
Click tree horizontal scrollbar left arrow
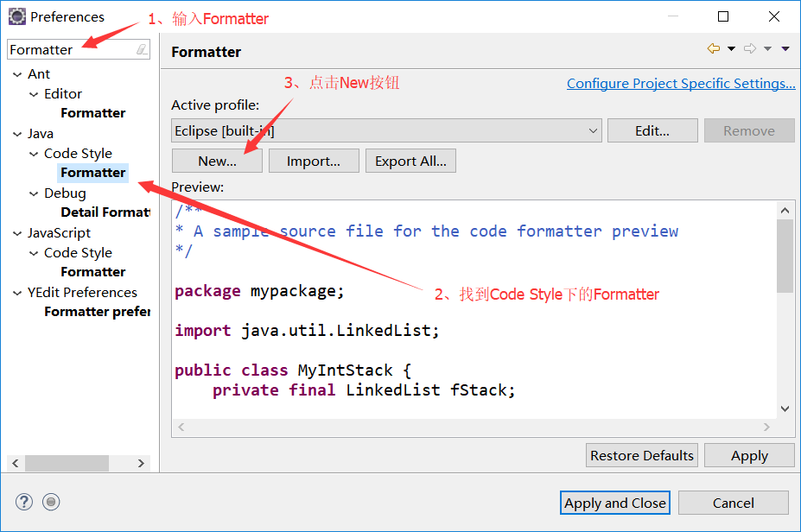(16, 463)
